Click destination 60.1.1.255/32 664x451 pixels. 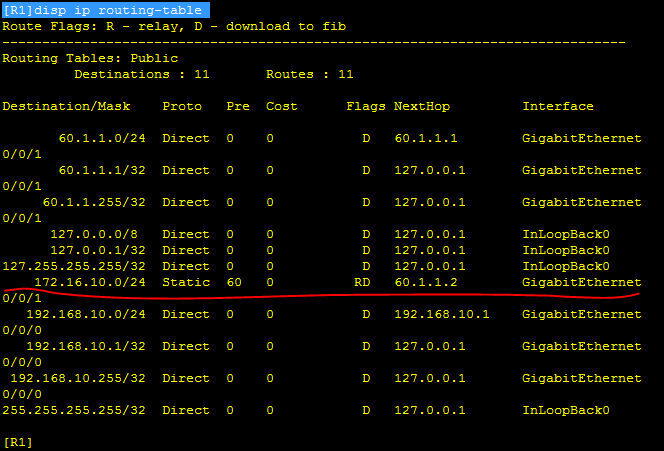(94, 202)
